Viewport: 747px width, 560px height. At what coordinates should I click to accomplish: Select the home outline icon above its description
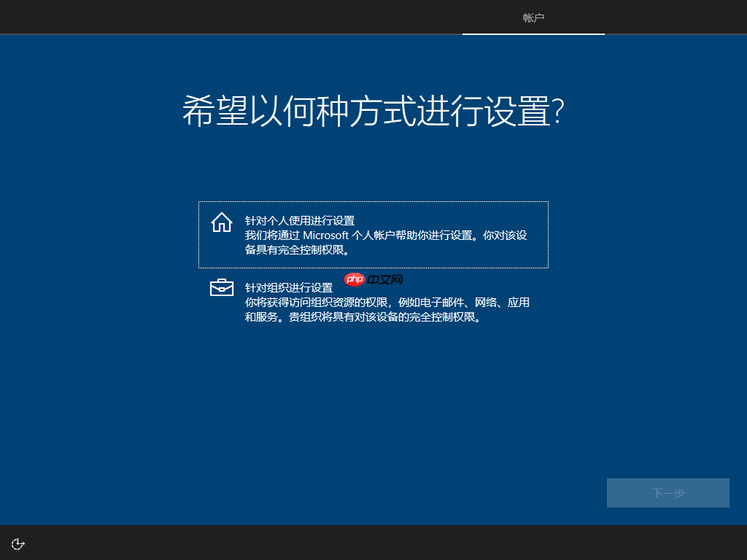[x=221, y=224]
